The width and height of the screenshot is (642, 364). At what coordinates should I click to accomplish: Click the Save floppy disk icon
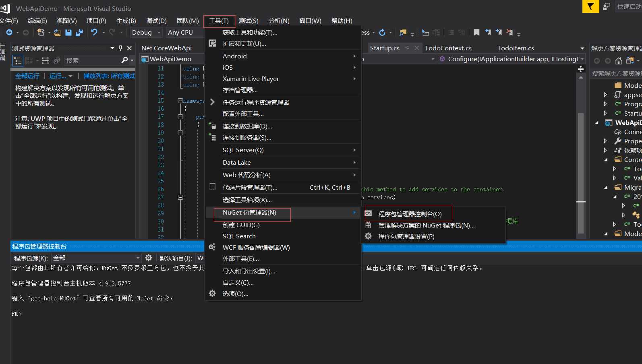(68, 33)
